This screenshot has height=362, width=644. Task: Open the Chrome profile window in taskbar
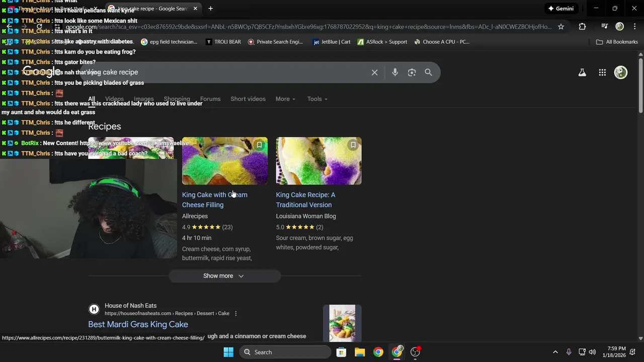pyautogui.click(x=397, y=352)
